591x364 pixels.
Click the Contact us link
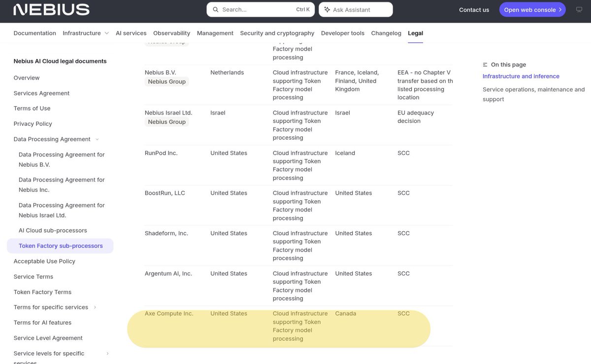point(474,9)
